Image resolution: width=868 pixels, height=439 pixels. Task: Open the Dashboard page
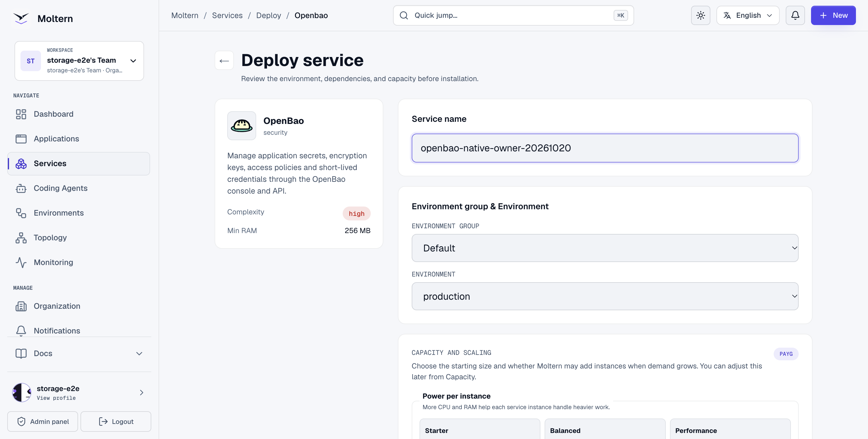[78, 114]
